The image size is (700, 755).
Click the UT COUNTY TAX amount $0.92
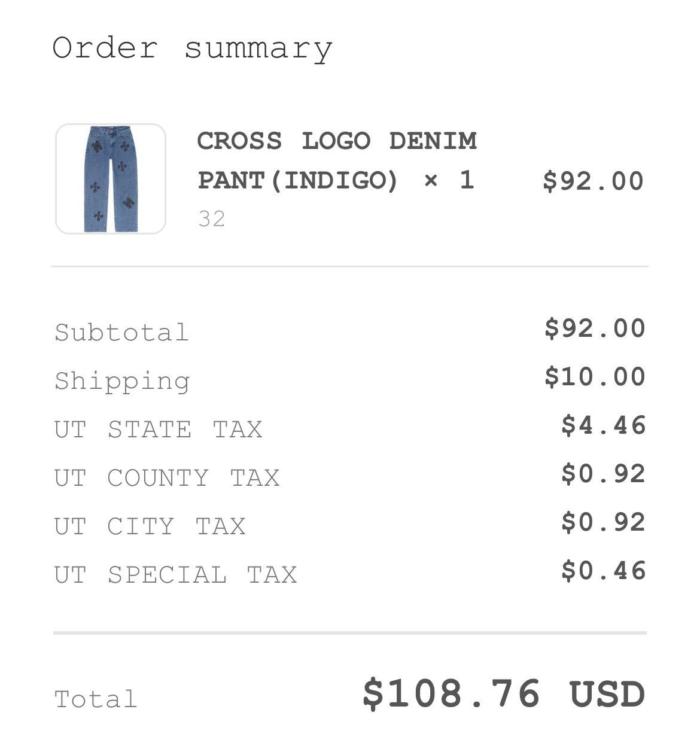(x=604, y=474)
